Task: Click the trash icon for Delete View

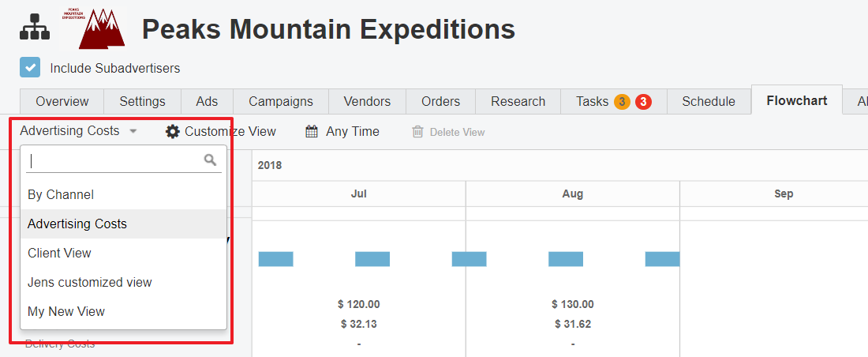Action: (x=417, y=132)
